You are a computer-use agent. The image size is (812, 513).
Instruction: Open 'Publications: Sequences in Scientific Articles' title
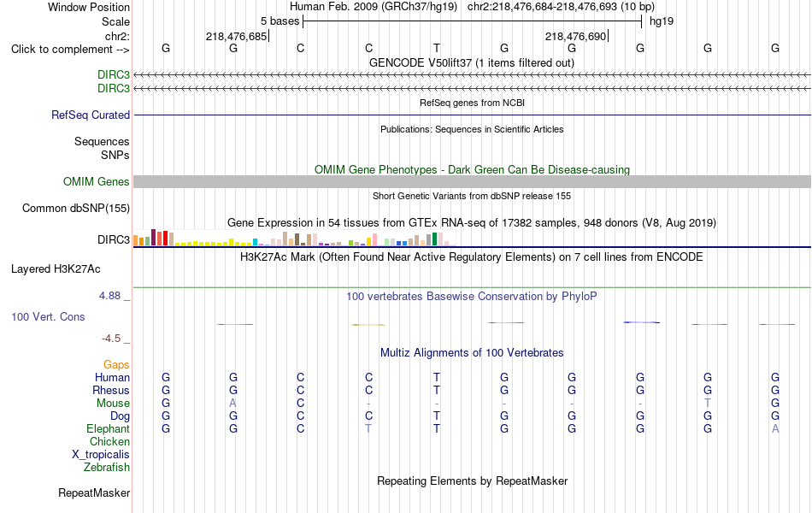coord(472,129)
